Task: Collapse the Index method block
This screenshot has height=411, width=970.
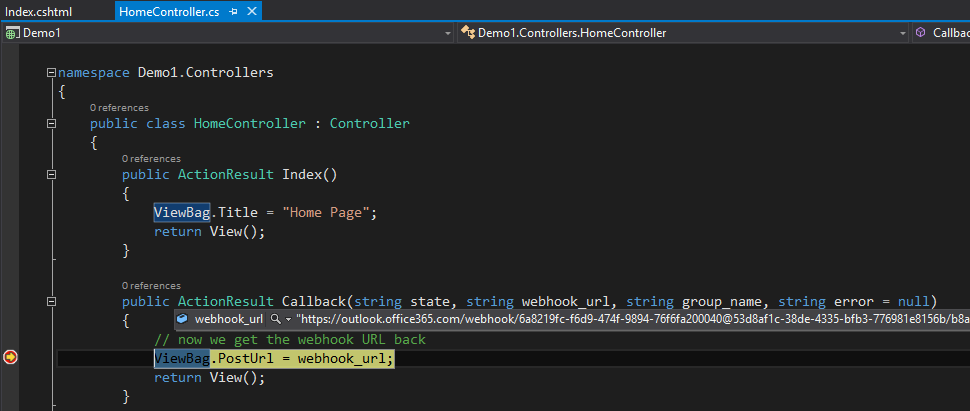Action: click(x=52, y=175)
